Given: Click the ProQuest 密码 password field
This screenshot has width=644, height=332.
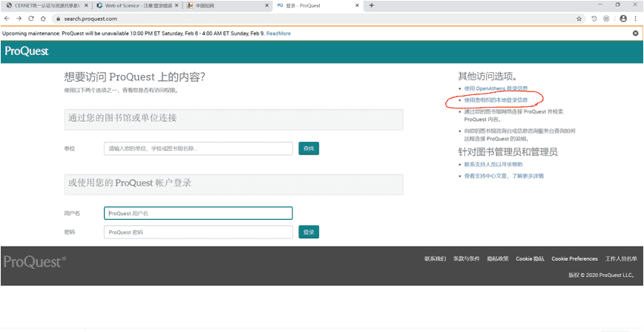Looking at the screenshot, I should pyautogui.click(x=198, y=232).
